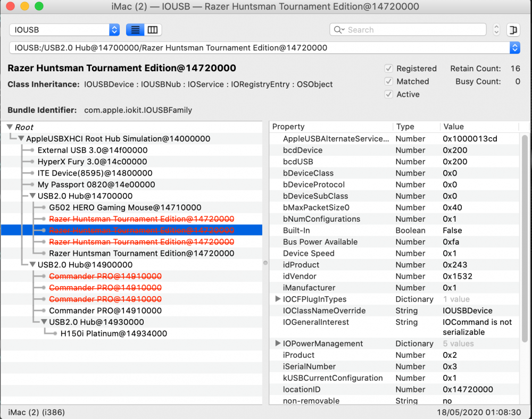Select My Passport 0820@14e00000
532x419 pixels.
(96, 185)
